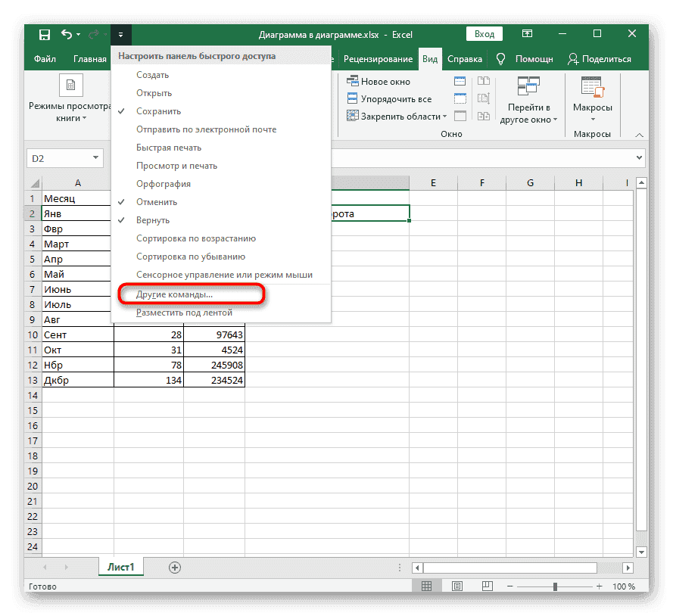Click the Save icon in quick access toolbar
This screenshot has height=616, width=673.
[45, 34]
